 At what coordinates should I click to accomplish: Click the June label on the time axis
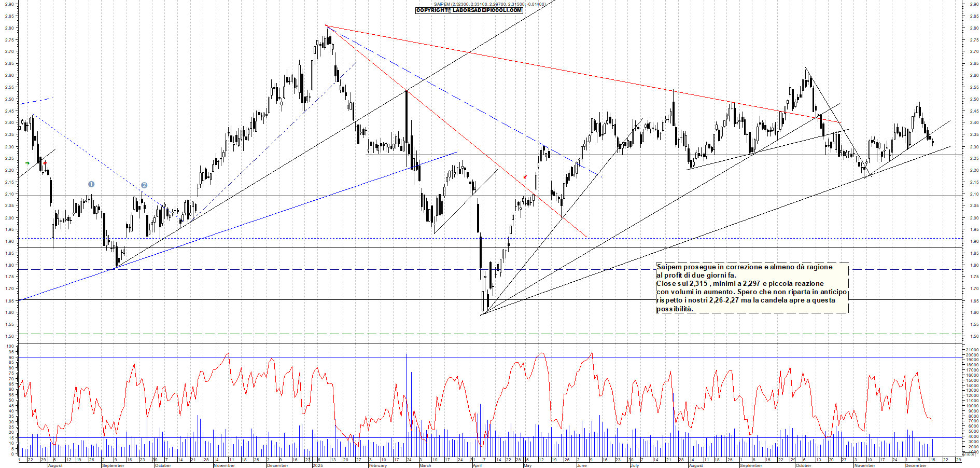coord(582,465)
